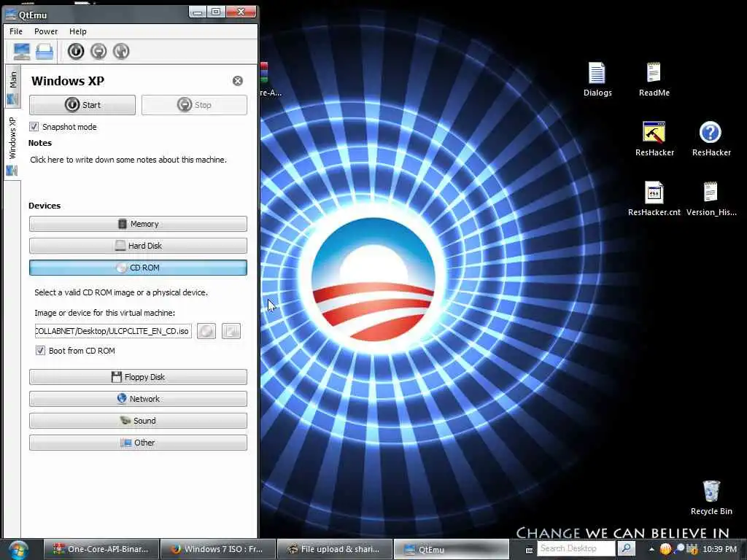
Task: Toggle Boot from CD ROM checkbox
Action: 41,351
